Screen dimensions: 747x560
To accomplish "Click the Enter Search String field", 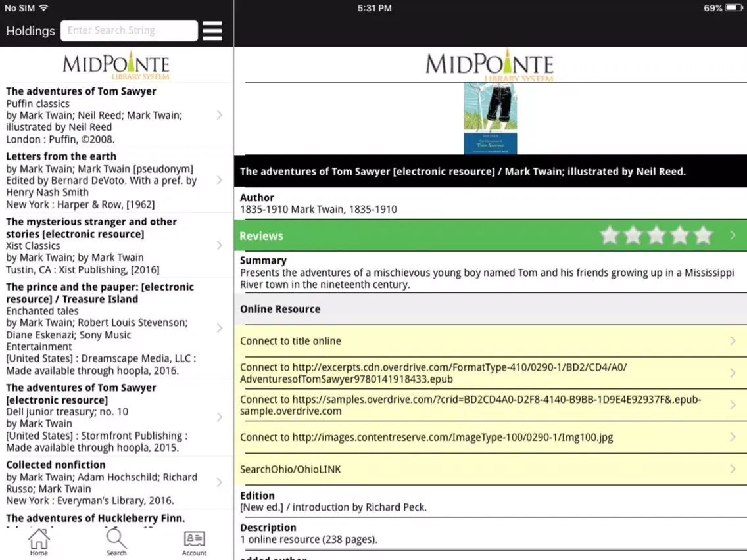I will click(129, 30).
